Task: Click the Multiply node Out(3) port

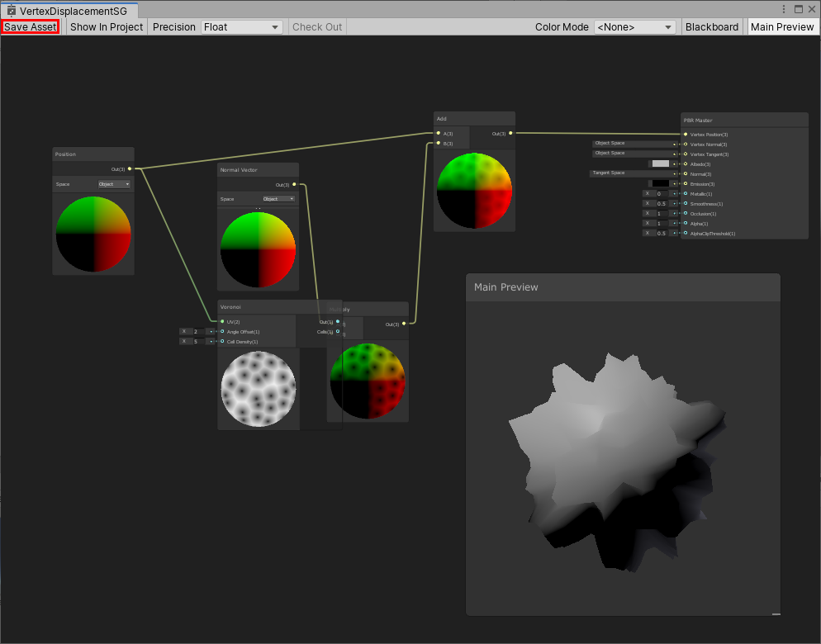Action: tap(404, 324)
